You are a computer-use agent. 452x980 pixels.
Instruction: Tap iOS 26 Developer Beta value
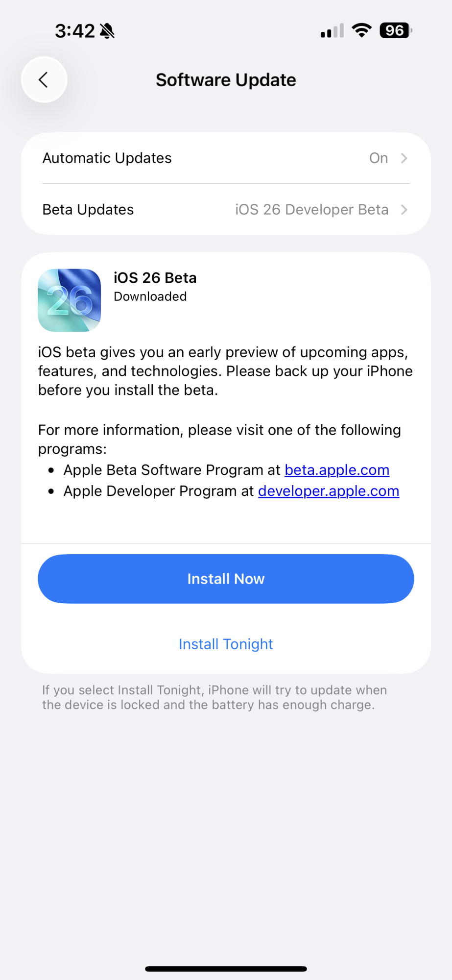point(311,210)
